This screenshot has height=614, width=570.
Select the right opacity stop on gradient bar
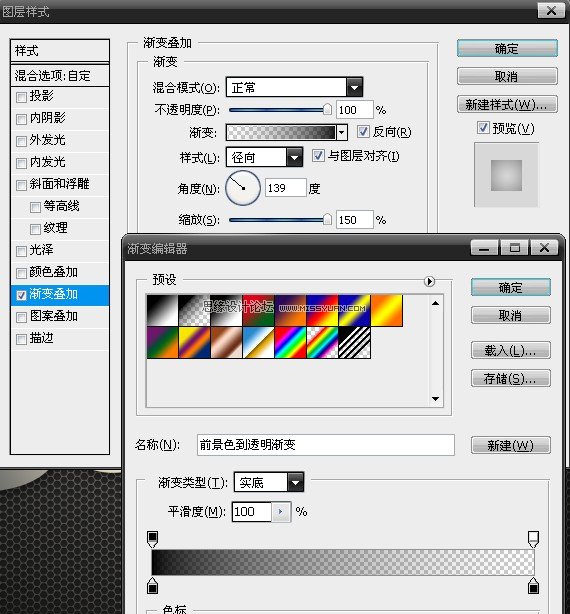click(533, 539)
